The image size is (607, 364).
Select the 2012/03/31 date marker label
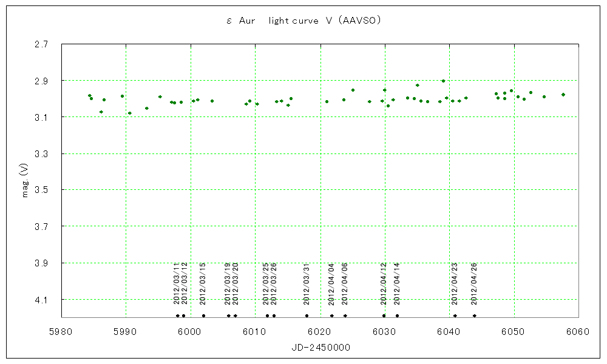[x=307, y=283]
